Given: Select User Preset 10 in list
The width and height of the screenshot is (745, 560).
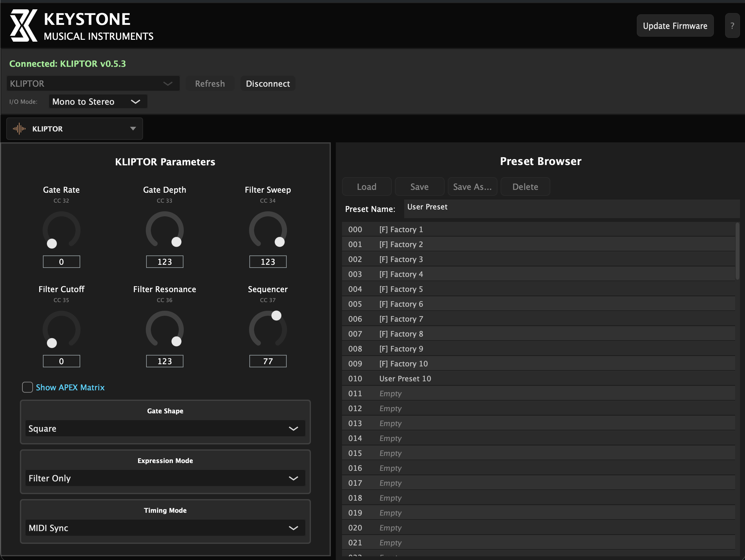Looking at the screenshot, I should 405,379.
